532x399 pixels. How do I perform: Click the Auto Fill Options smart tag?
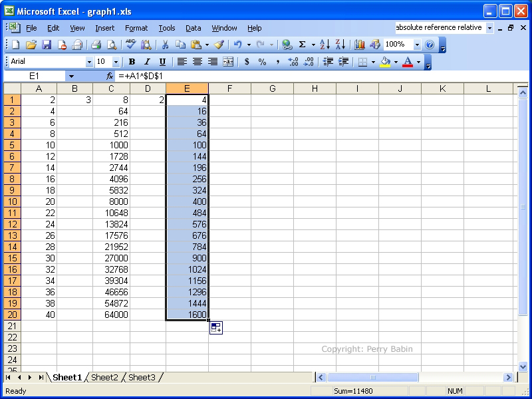[x=216, y=328]
